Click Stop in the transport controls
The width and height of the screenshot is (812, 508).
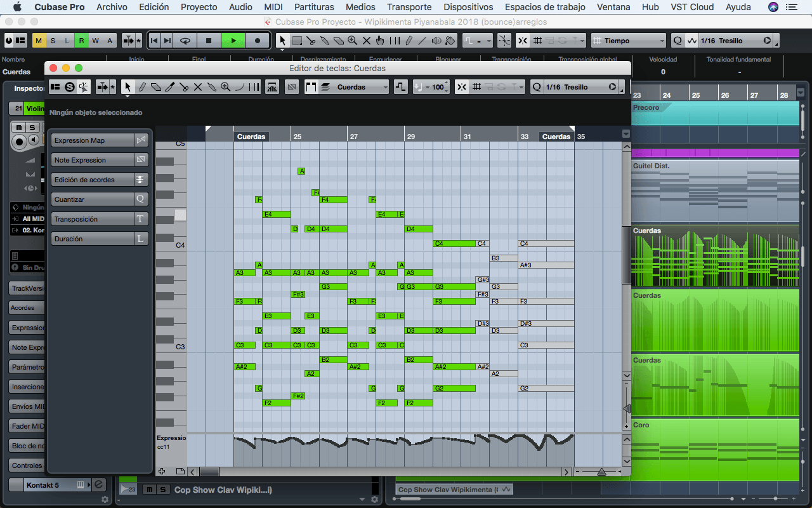(209, 41)
